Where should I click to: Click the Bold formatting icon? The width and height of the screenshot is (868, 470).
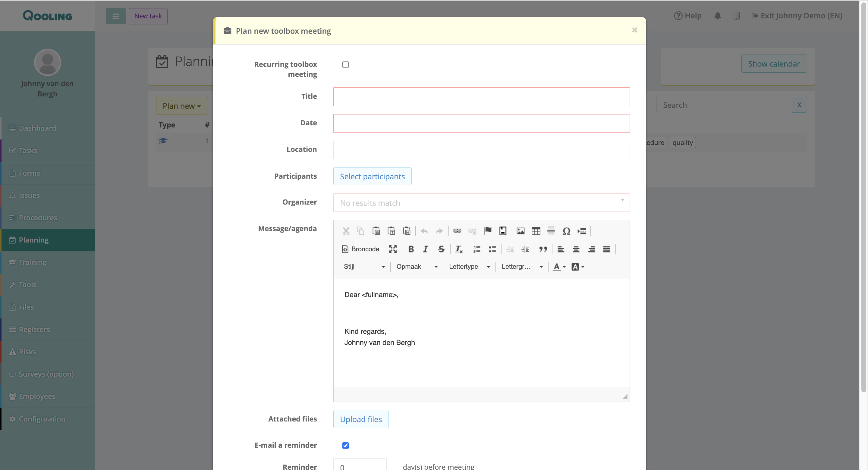411,249
